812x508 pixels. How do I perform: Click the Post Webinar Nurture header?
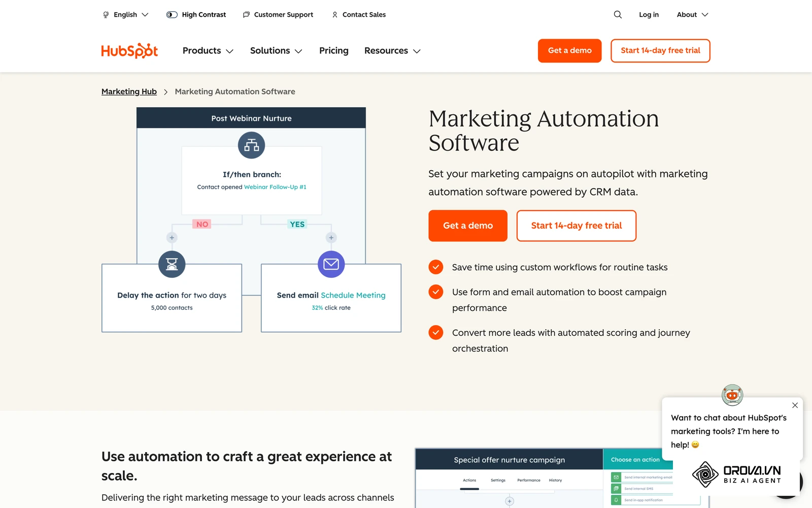coord(251,118)
